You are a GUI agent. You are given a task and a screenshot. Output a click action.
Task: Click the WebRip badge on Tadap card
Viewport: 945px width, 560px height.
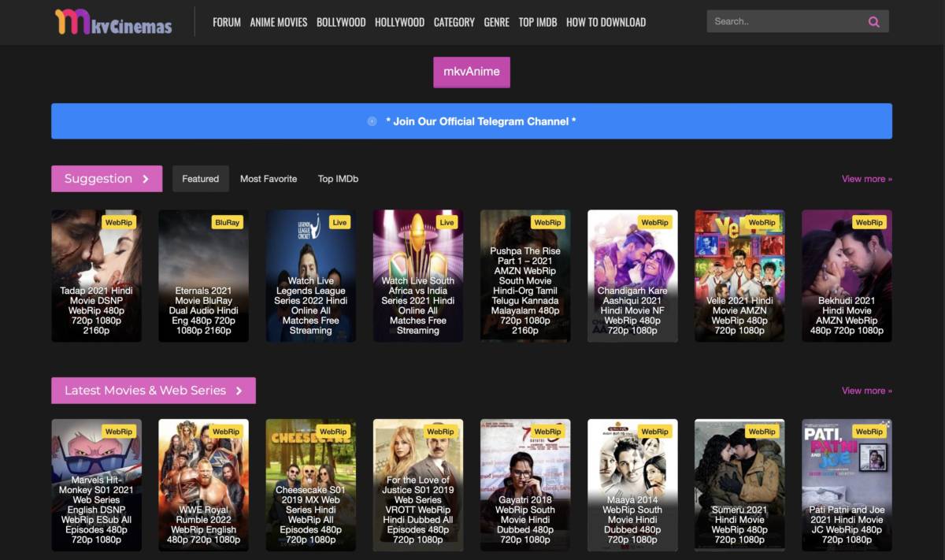click(x=119, y=222)
